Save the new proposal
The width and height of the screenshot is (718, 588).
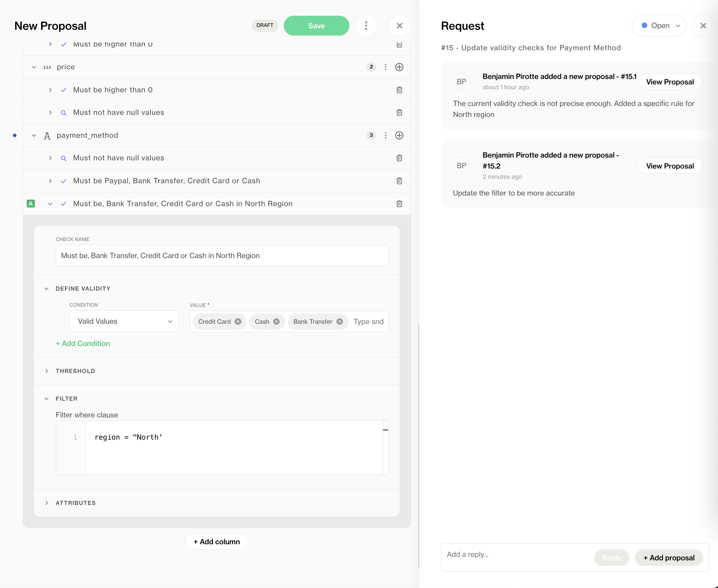316,26
